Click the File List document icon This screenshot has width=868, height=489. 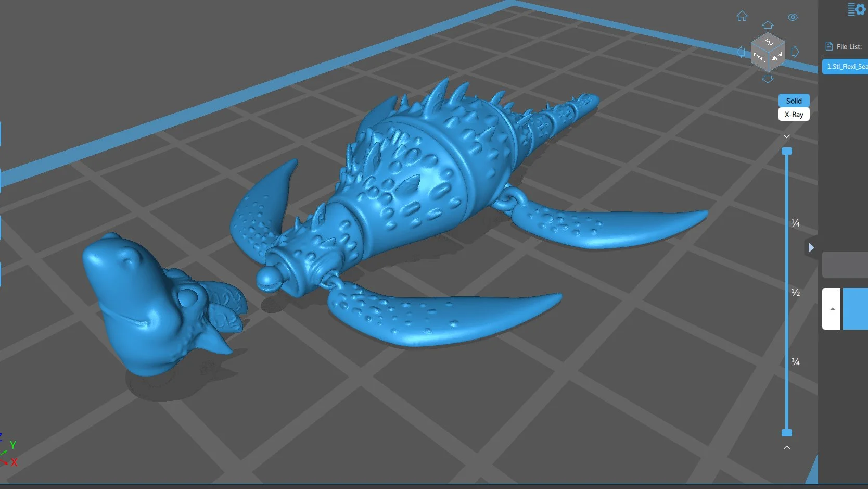tap(829, 46)
